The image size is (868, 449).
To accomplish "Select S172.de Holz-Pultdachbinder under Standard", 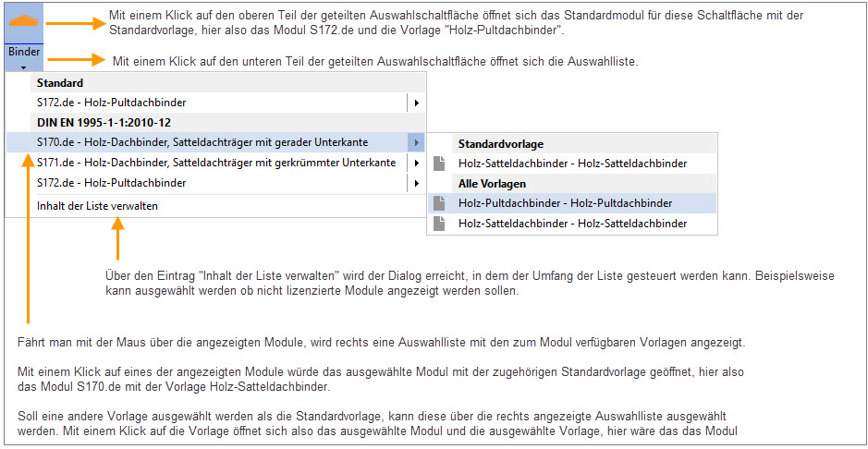I will coord(214,103).
